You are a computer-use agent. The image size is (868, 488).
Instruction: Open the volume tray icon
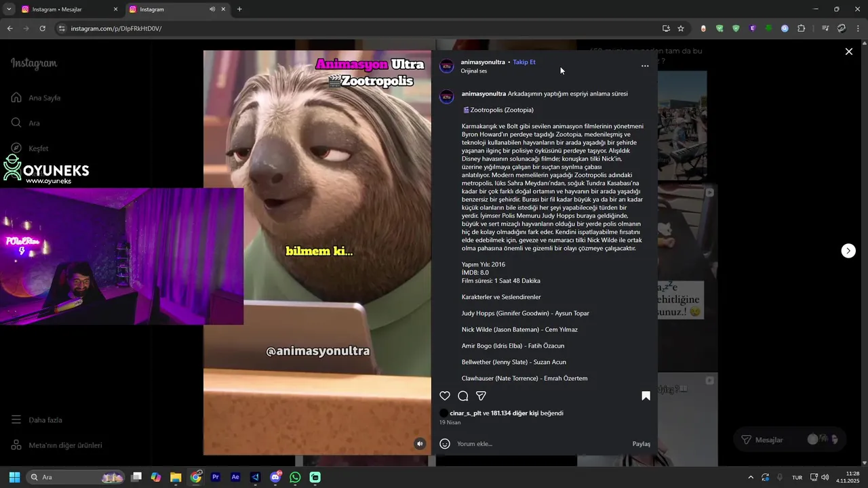825,477
